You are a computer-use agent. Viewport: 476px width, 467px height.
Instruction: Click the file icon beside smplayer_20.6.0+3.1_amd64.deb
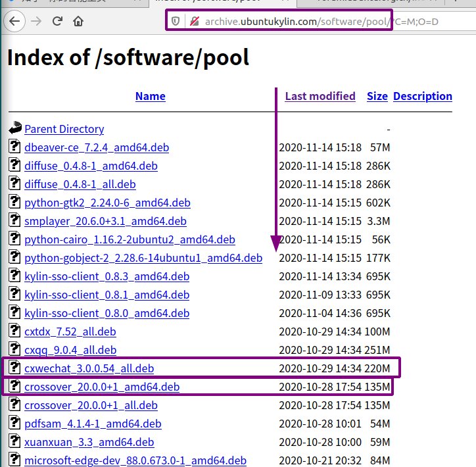coord(14,220)
